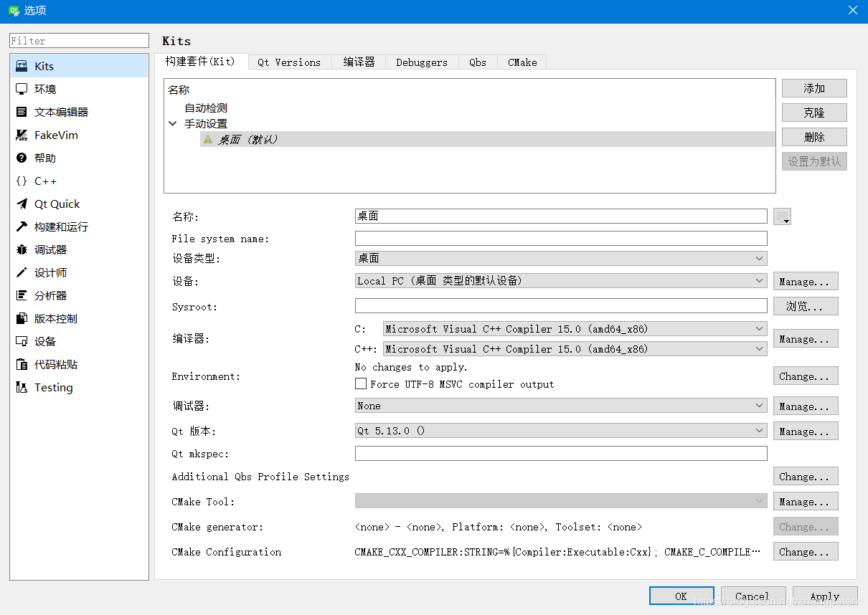Open the C compiler dropdown
Viewport: 868px width, 615px height.
pyautogui.click(x=575, y=329)
